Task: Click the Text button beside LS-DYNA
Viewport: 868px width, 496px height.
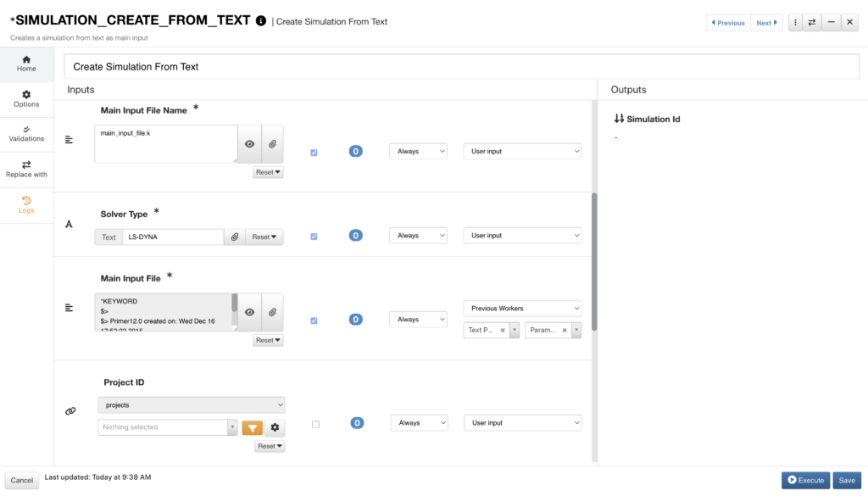Action: point(108,237)
